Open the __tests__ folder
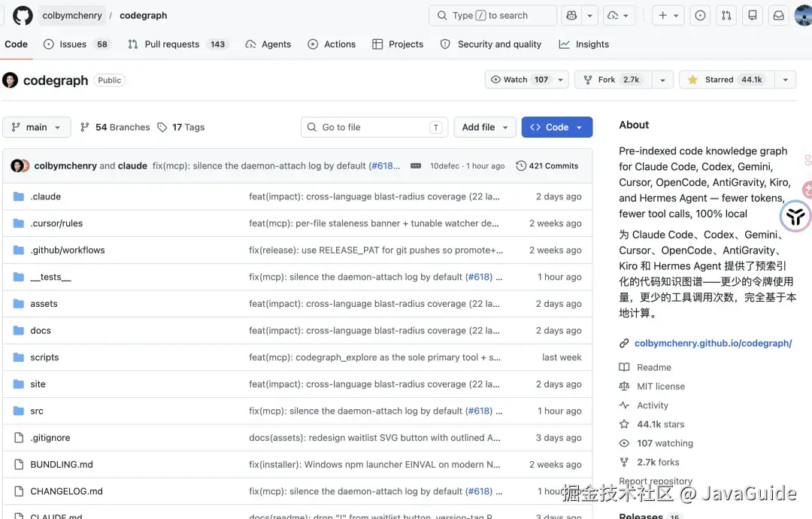 (51, 277)
